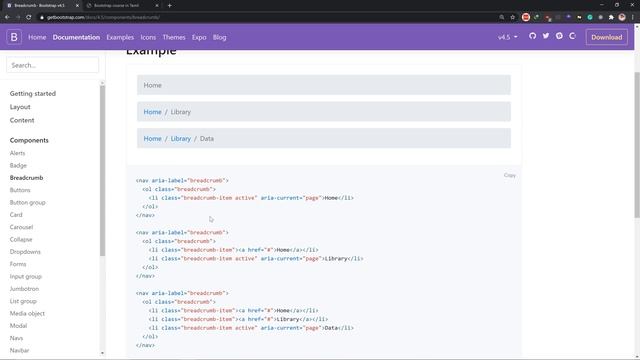Click Home link in third breadcrumb

pos(152,138)
